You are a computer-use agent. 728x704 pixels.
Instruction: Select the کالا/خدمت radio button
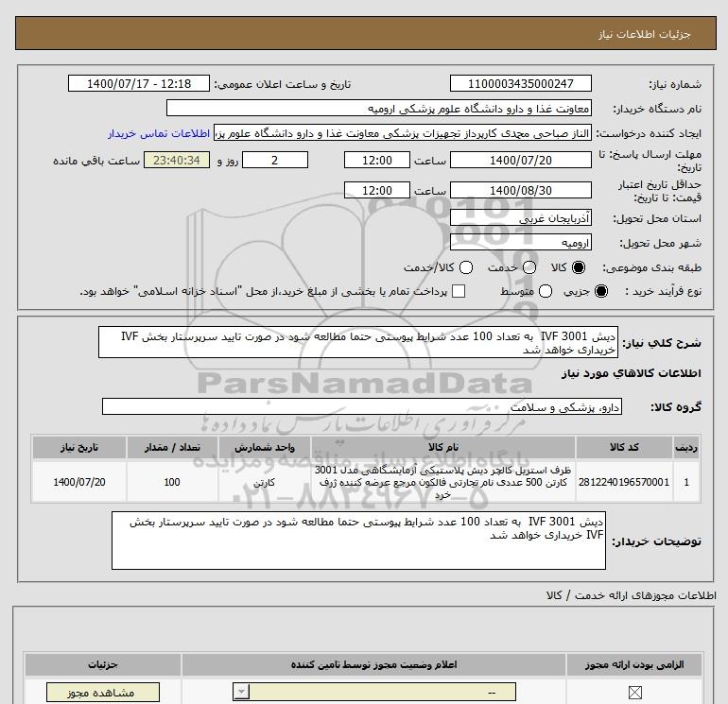pos(466,267)
